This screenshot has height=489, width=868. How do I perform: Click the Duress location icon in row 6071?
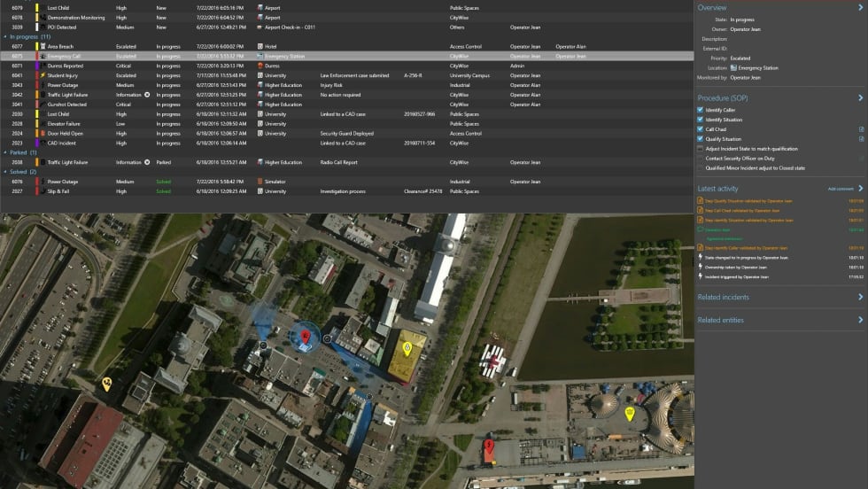tap(260, 66)
